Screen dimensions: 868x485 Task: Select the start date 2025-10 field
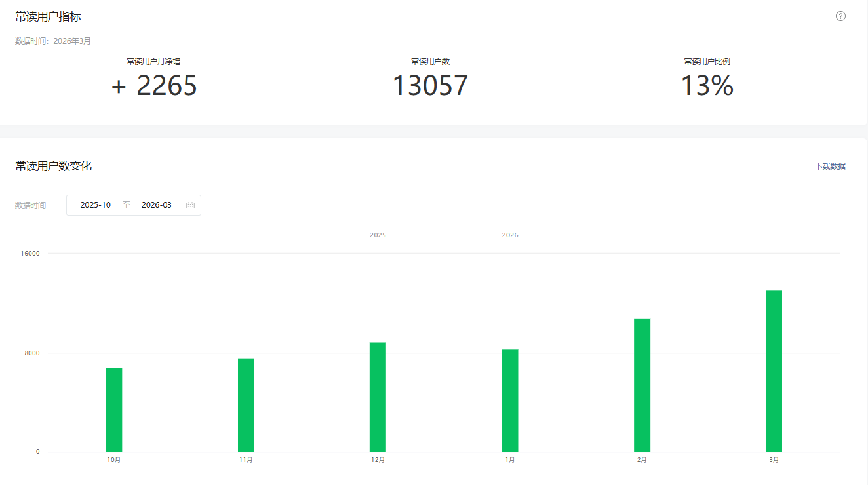click(x=96, y=205)
